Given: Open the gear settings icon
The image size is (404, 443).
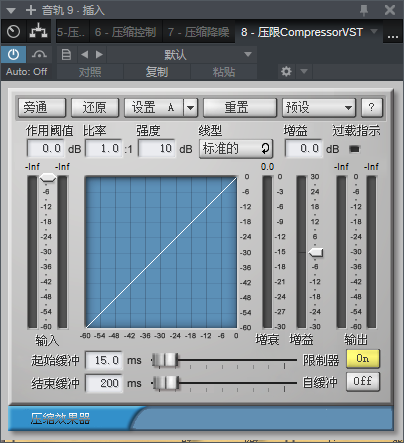Looking at the screenshot, I should coord(286,71).
